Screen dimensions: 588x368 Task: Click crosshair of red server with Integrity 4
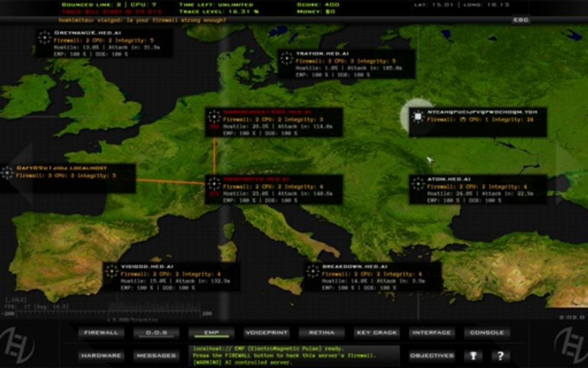(214, 183)
